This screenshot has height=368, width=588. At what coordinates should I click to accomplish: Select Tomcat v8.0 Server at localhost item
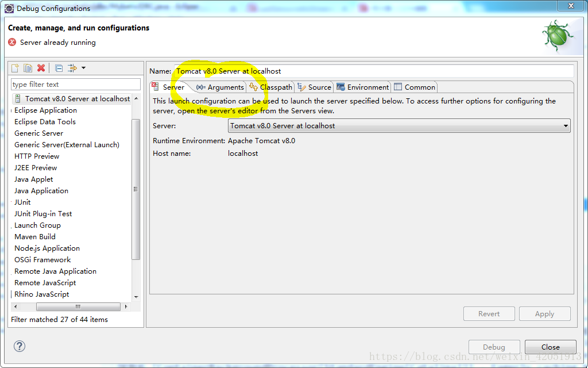[78, 99]
